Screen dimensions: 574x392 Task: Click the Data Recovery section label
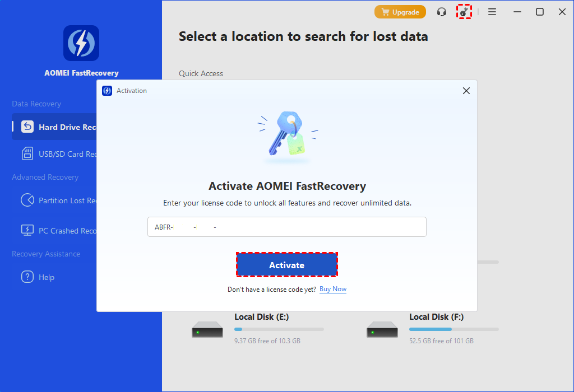36,104
